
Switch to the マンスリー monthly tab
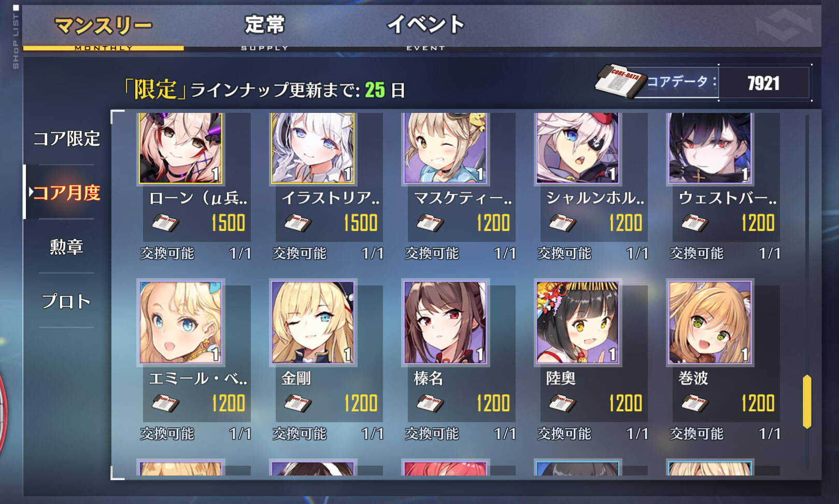(103, 26)
